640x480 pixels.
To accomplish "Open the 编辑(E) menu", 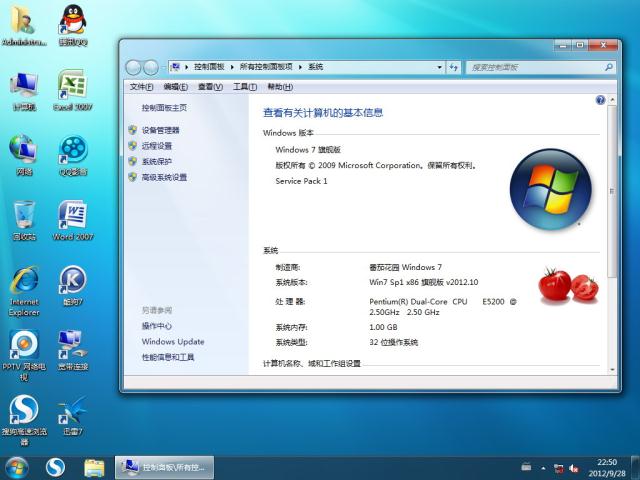I will click(x=176, y=87).
